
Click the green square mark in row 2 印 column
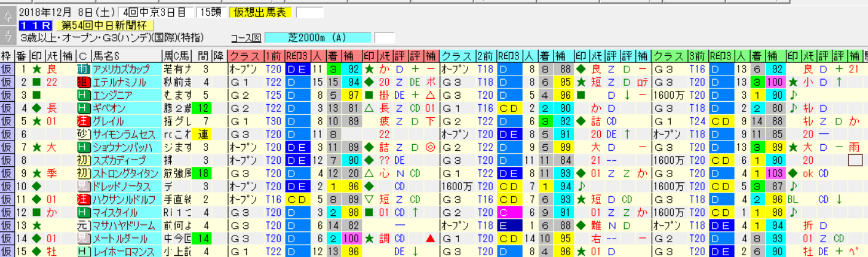click(x=36, y=82)
